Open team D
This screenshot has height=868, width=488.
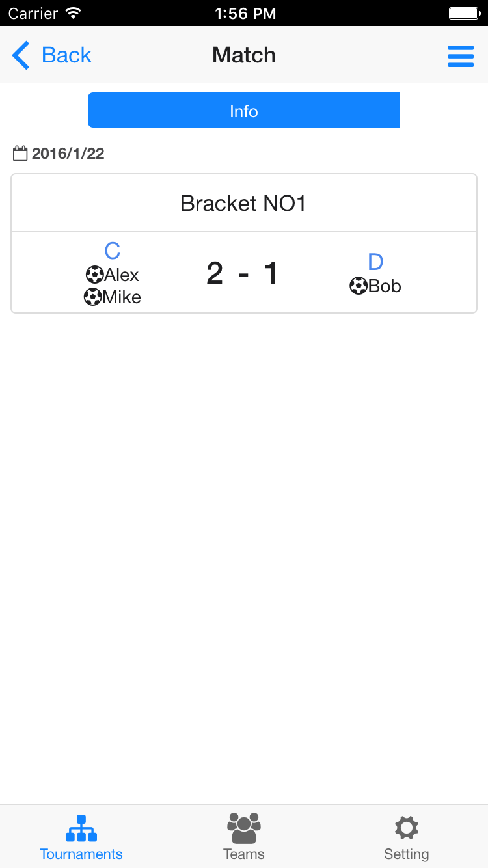click(x=375, y=262)
